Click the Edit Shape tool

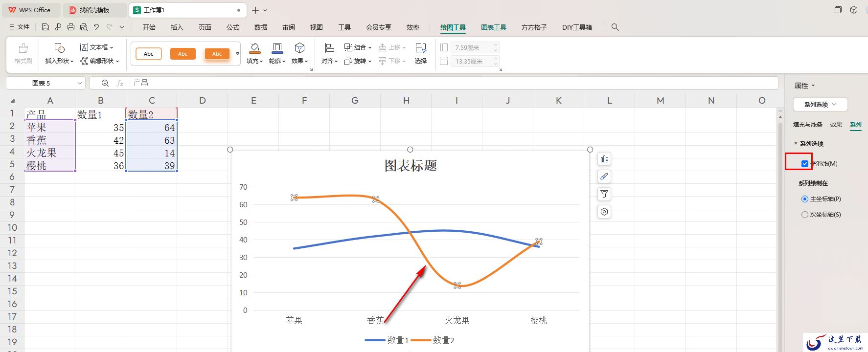[100, 61]
